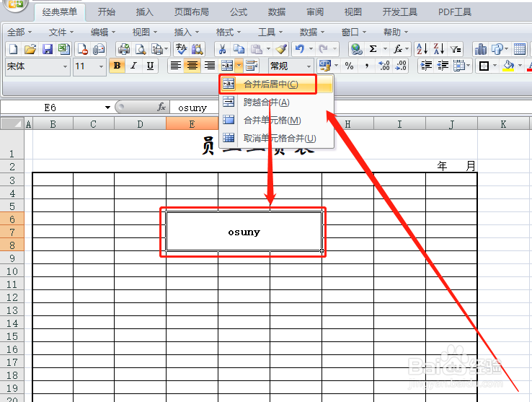
Task: Expand the undo history dropdown arrow
Action: point(311,49)
